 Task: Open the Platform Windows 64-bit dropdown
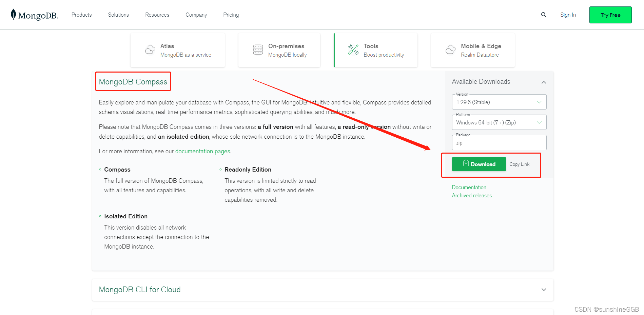[499, 122]
